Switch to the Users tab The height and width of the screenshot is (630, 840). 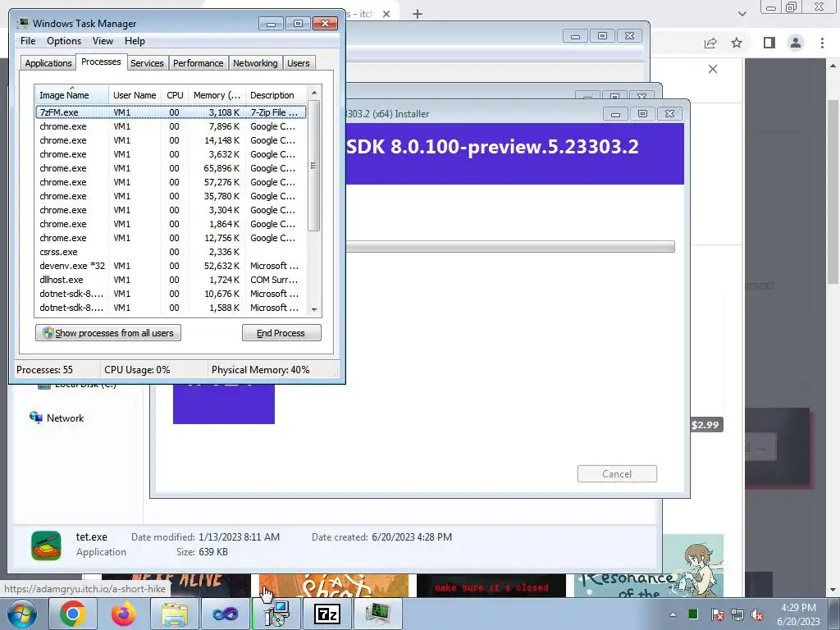(298, 63)
